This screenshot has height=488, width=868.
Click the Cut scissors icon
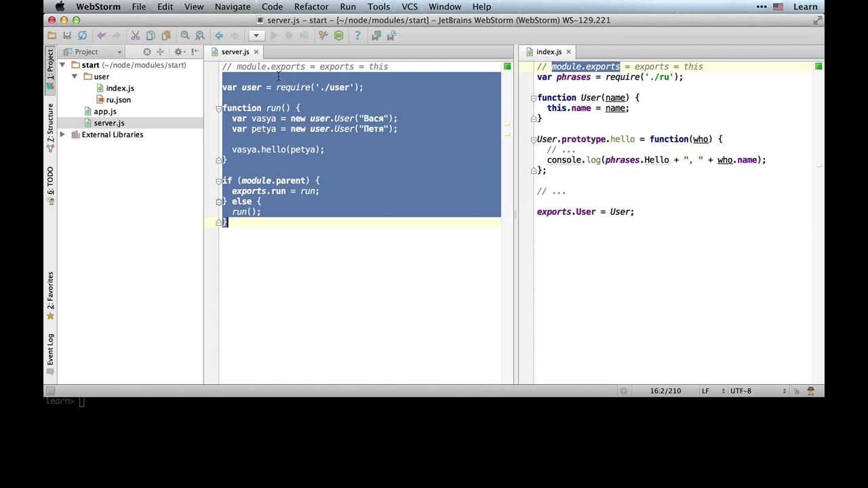[x=135, y=35]
